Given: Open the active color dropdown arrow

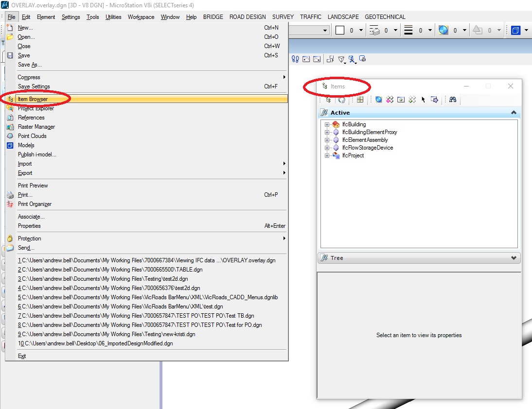Looking at the screenshot, I should (x=361, y=30).
